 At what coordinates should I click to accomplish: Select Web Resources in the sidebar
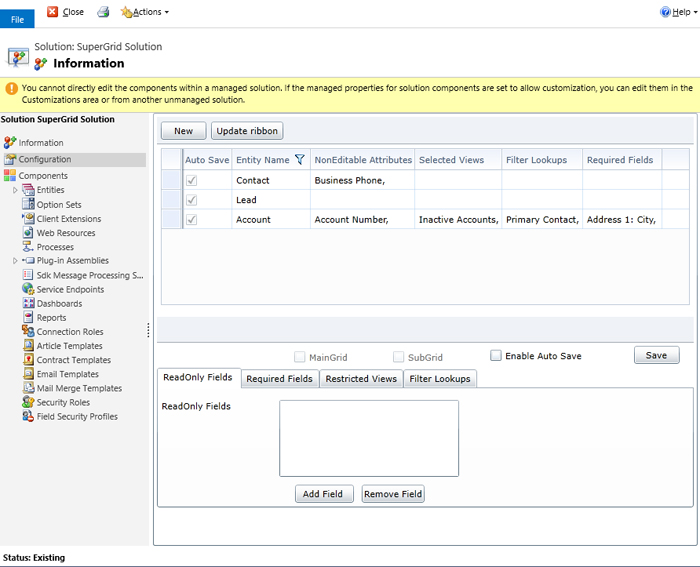(66, 233)
